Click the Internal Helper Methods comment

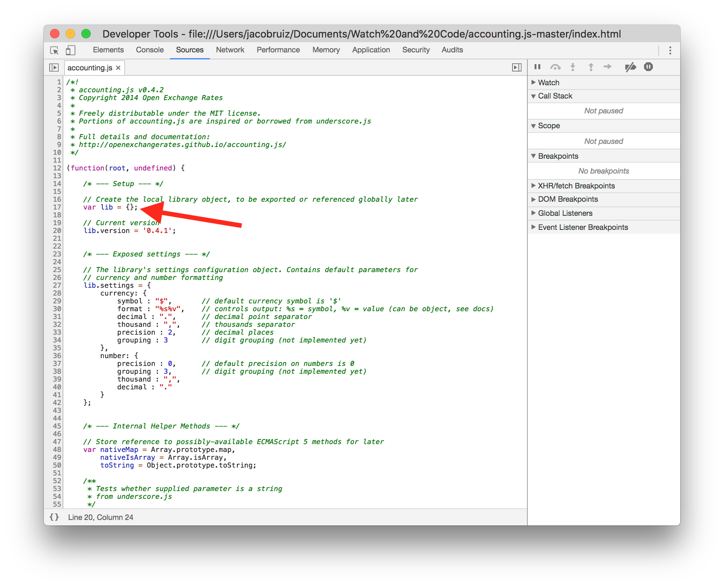161,426
